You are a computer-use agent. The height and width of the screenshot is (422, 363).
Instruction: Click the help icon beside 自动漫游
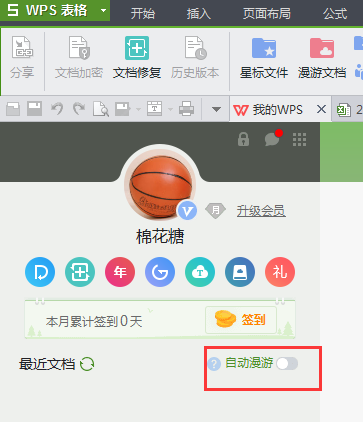click(214, 364)
